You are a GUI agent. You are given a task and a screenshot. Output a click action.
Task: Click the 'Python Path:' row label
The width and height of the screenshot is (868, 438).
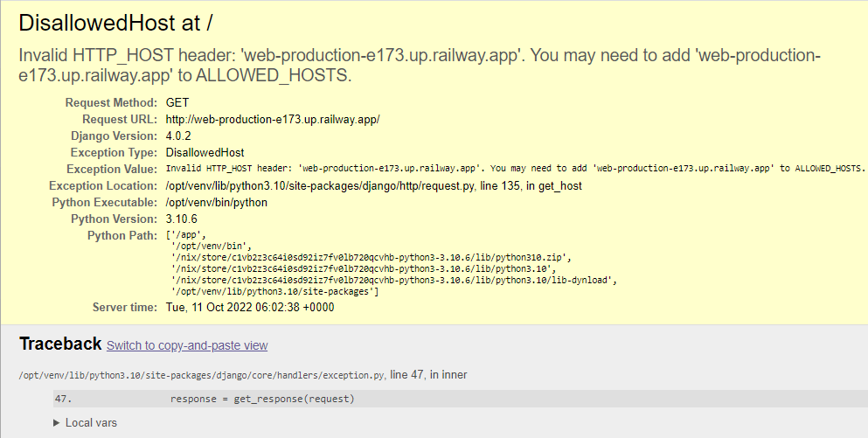point(122,236)
